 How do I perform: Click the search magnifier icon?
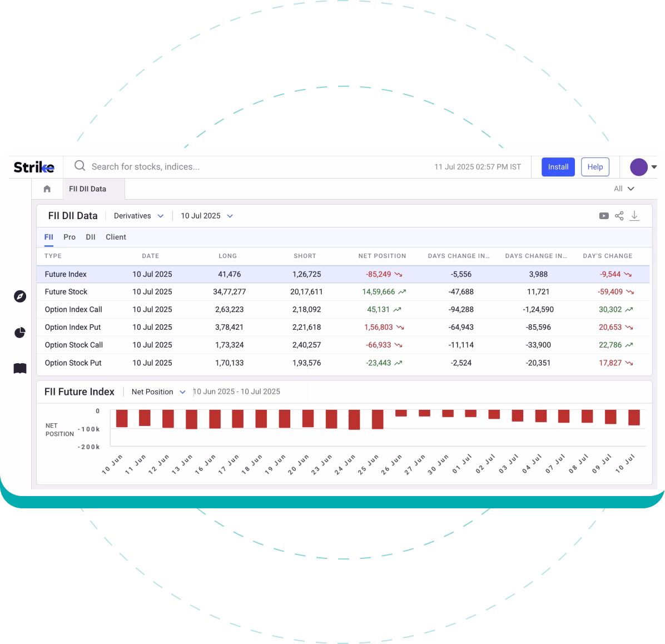[80, 166]
